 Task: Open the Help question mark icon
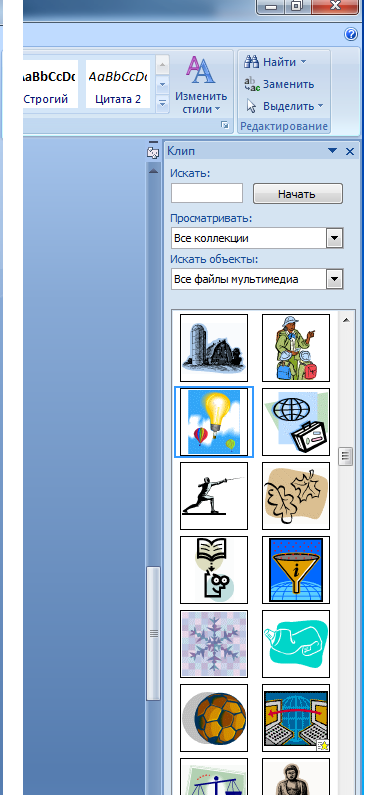tap(351, 34)
